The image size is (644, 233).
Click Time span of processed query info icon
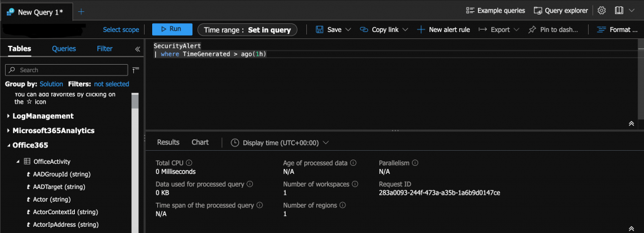(260, 205)
